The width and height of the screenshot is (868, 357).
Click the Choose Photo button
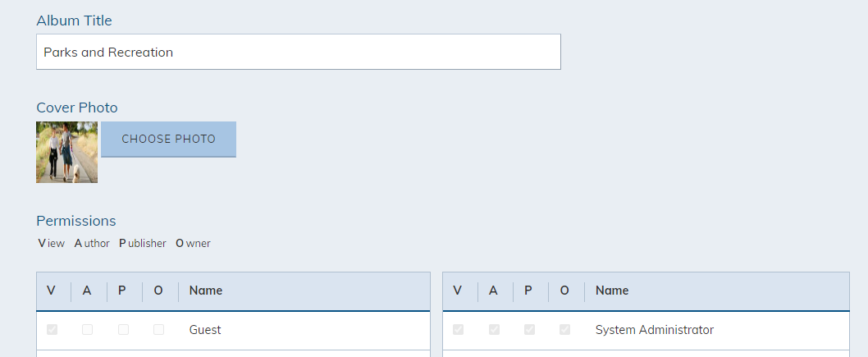click(x=168, y=139)
